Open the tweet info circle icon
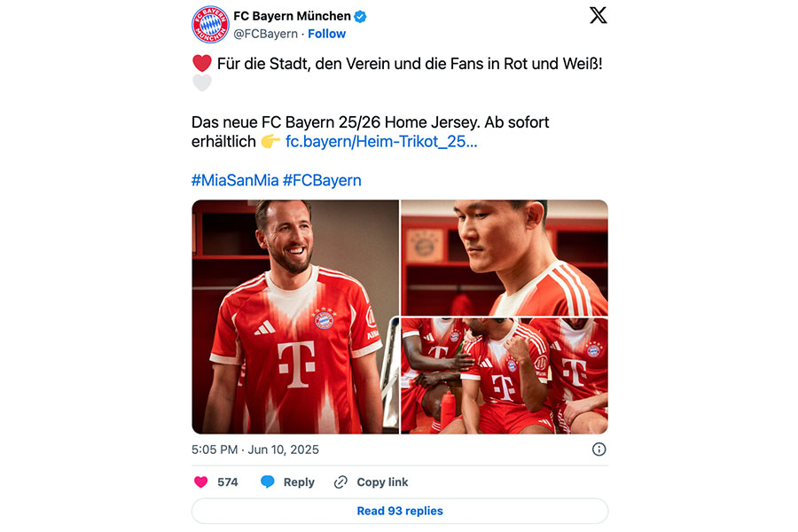798x532 pixels. pyautogui.click(x=599, y=449)
